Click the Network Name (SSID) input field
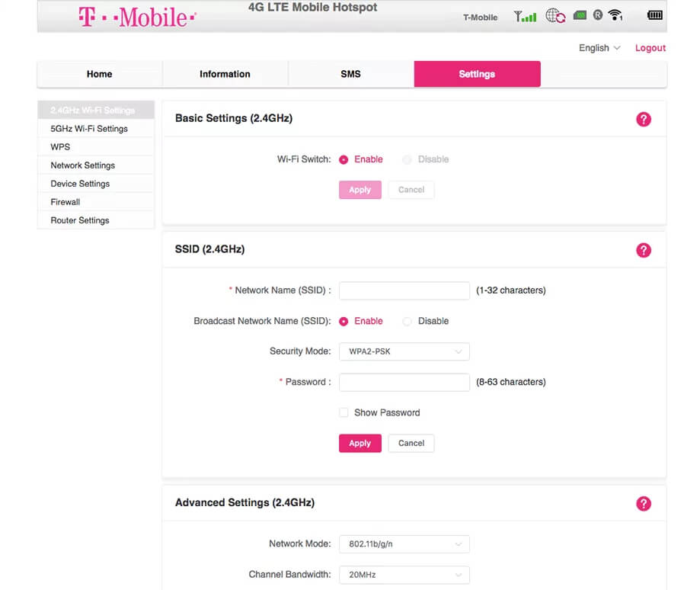The image size is (700, 590). [x=404, y=290]
